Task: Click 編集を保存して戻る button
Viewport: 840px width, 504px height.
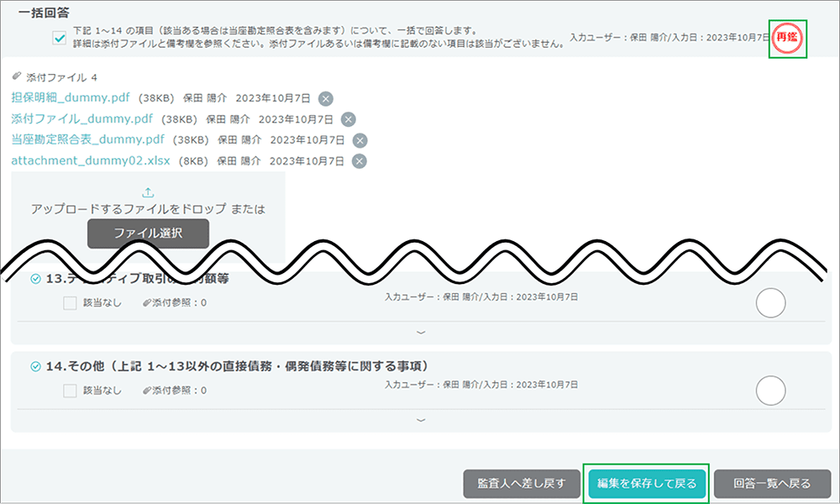Action: (x=646, y=484)
